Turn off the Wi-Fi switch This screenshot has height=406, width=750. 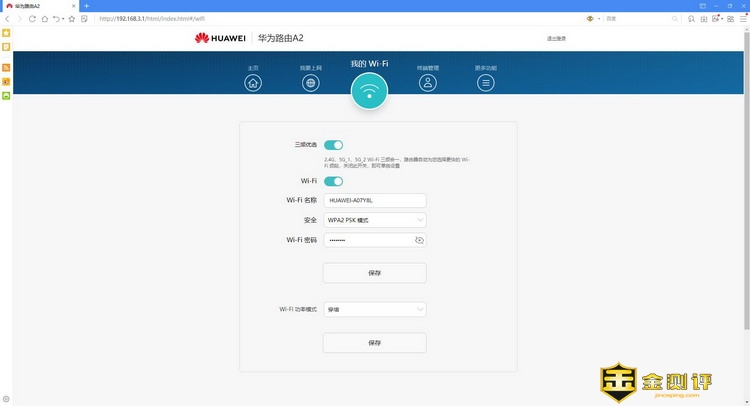coord(333,181)
